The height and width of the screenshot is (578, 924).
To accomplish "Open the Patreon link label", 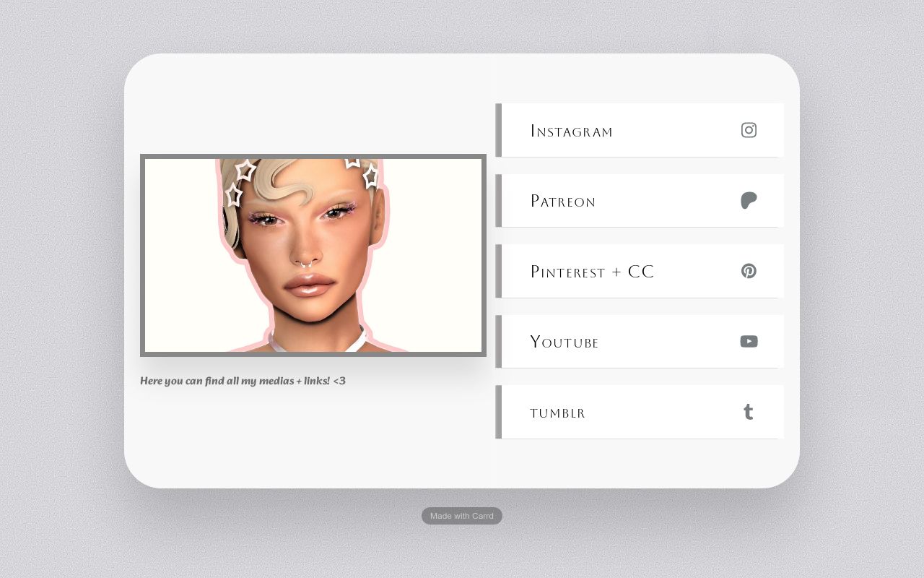I will click(x=563, y=201).
